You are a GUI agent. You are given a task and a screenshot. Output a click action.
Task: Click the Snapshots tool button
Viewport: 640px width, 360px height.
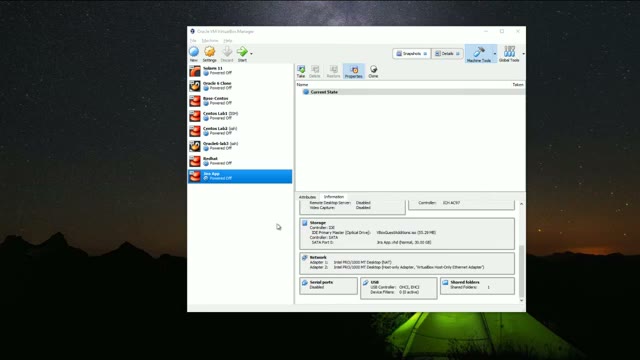pyautogui.click(x=411, y=53)
